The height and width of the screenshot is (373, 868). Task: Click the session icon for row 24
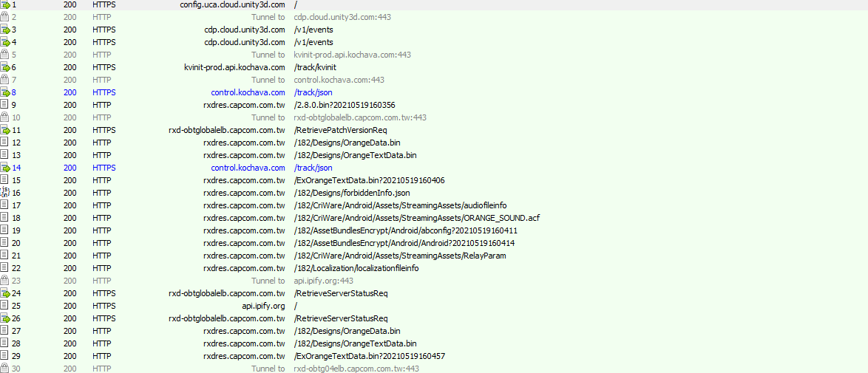click(5, 293)
